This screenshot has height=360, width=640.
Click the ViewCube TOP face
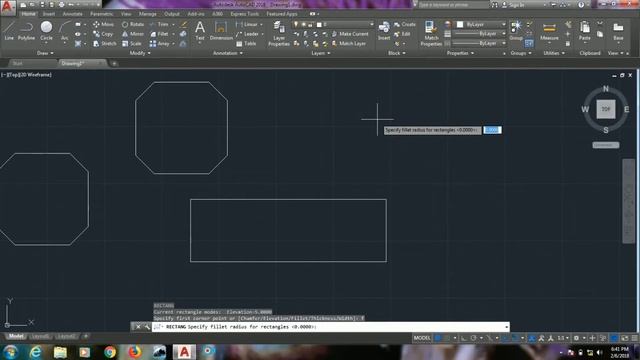pos(606,109)
